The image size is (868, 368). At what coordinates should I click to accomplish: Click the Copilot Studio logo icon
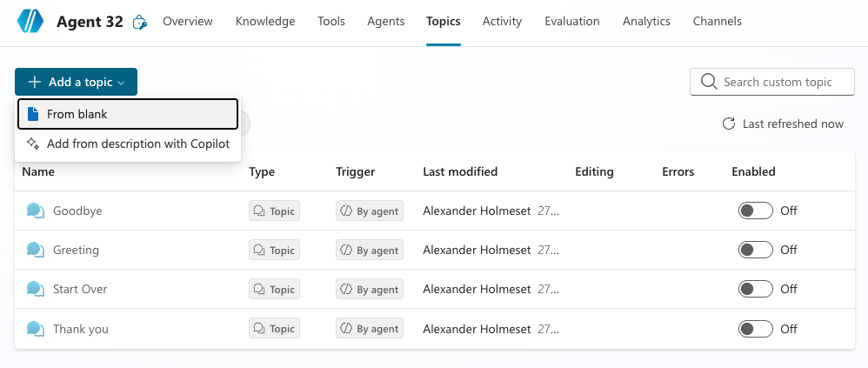[x=31, y=22]
